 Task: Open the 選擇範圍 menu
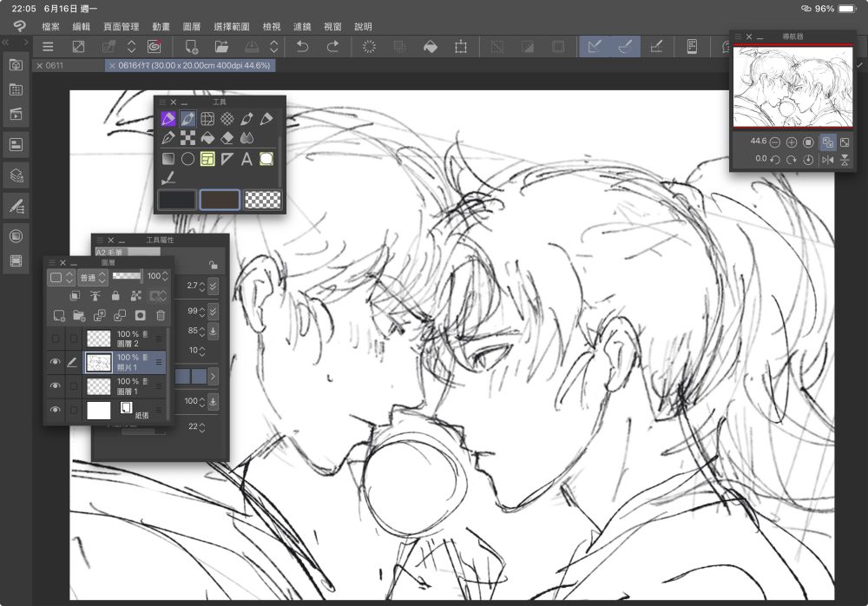click(232, 27)
